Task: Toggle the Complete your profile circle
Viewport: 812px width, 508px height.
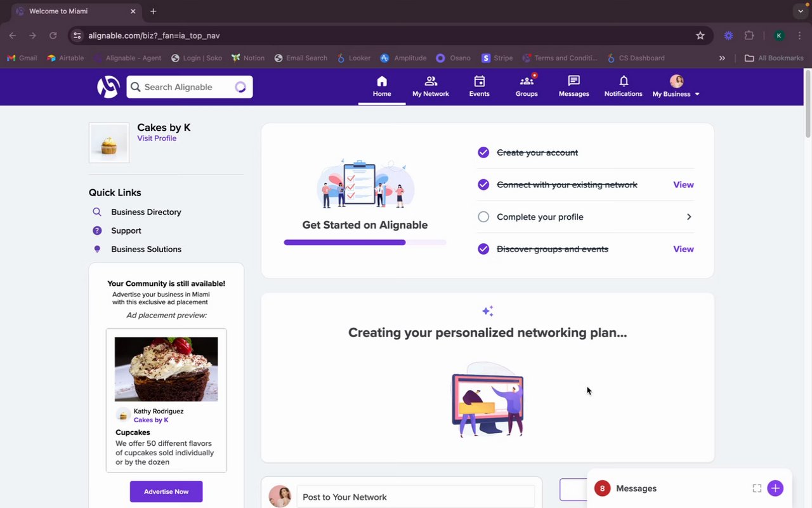Action: point(483,217)
